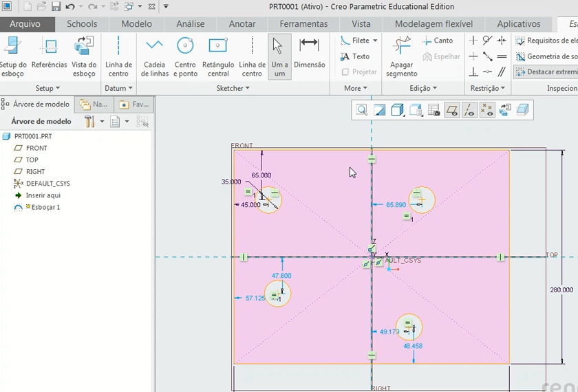Click the Texto button
This screenshot has height=392, width=578.
tap(355, 56)
